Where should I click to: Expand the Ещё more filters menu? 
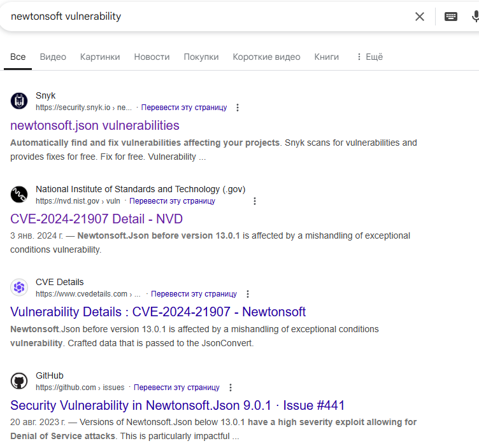click(369, 57)
